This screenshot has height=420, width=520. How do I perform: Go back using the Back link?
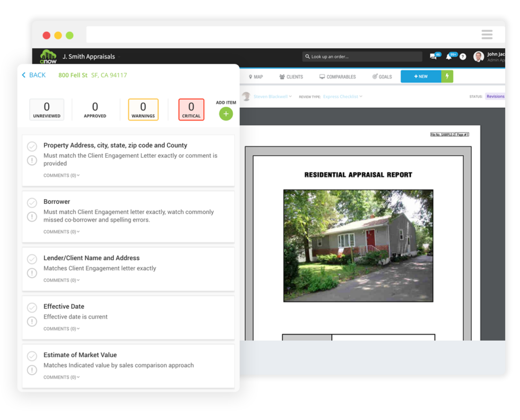click(x=34, y=75)
